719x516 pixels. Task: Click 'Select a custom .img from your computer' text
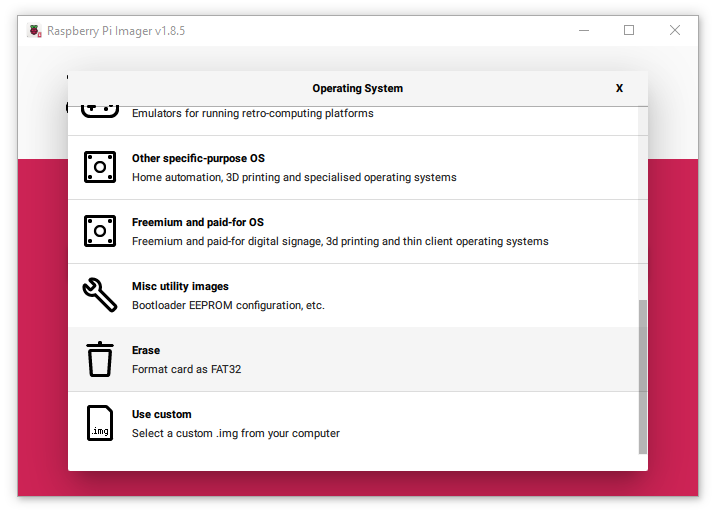(x=236, y=433)
